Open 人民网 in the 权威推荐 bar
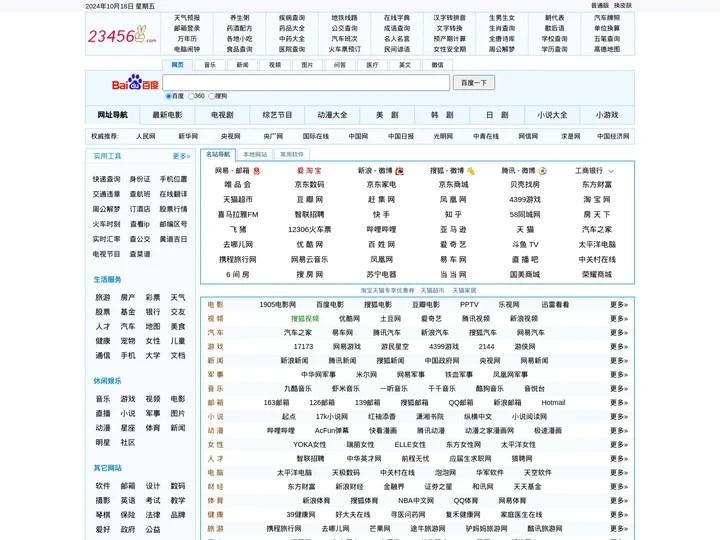This screenshot has height=540, width=720. [146, 136]
